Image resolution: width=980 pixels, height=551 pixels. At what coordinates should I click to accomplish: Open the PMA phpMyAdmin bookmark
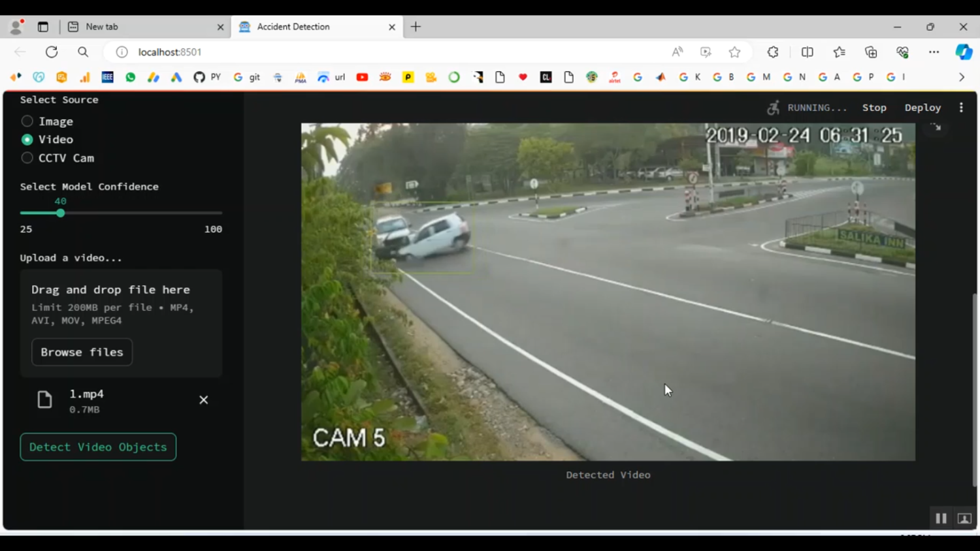click(301, 77)
